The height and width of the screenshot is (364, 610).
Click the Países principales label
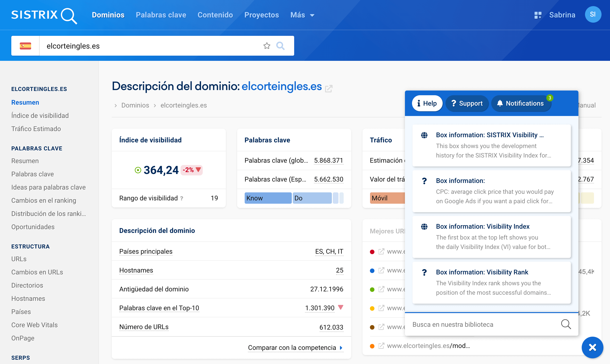(146, 251)
